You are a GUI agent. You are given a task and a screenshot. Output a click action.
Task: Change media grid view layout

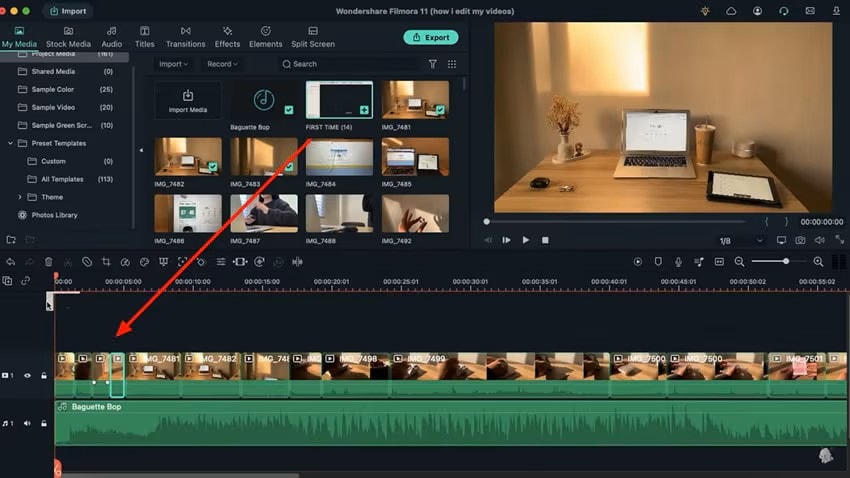[452, 64]
